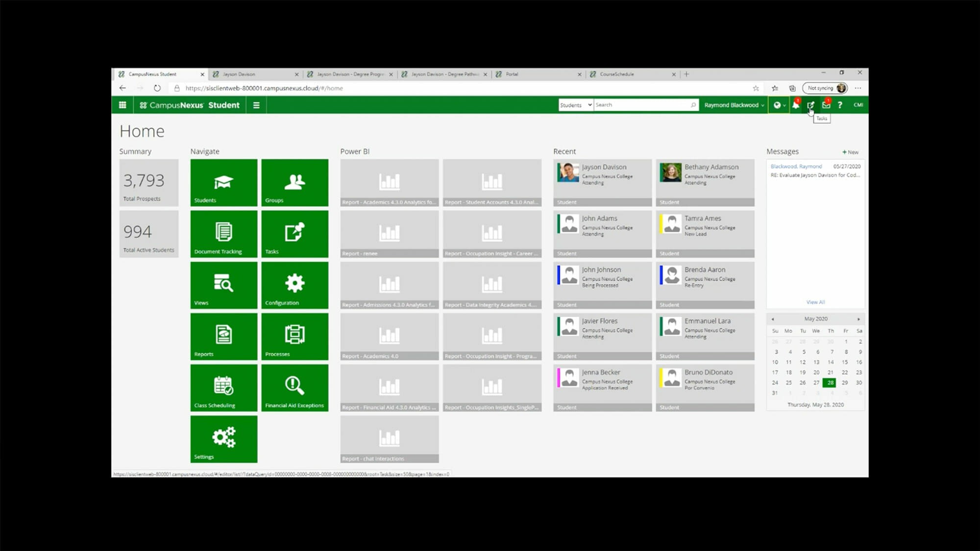980x551 pixels.
Task: Open the app launcher grid icon
Action: coord(122,105)
